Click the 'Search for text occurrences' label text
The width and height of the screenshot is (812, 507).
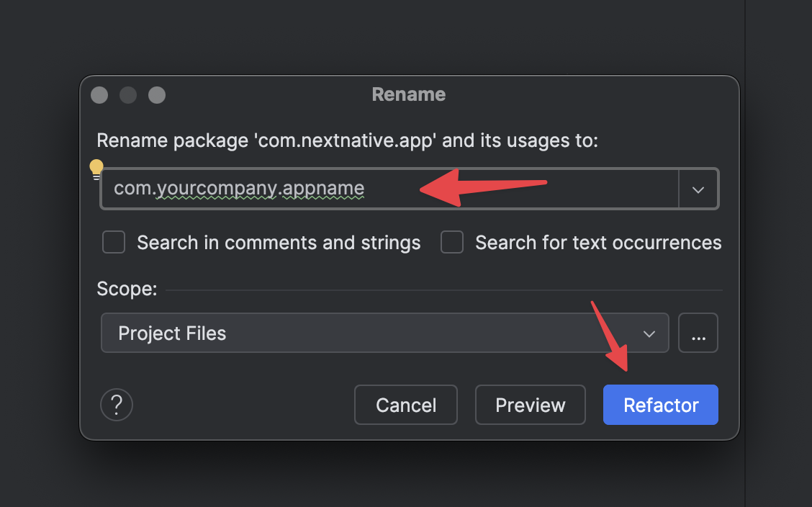click(x=597, y=243)
